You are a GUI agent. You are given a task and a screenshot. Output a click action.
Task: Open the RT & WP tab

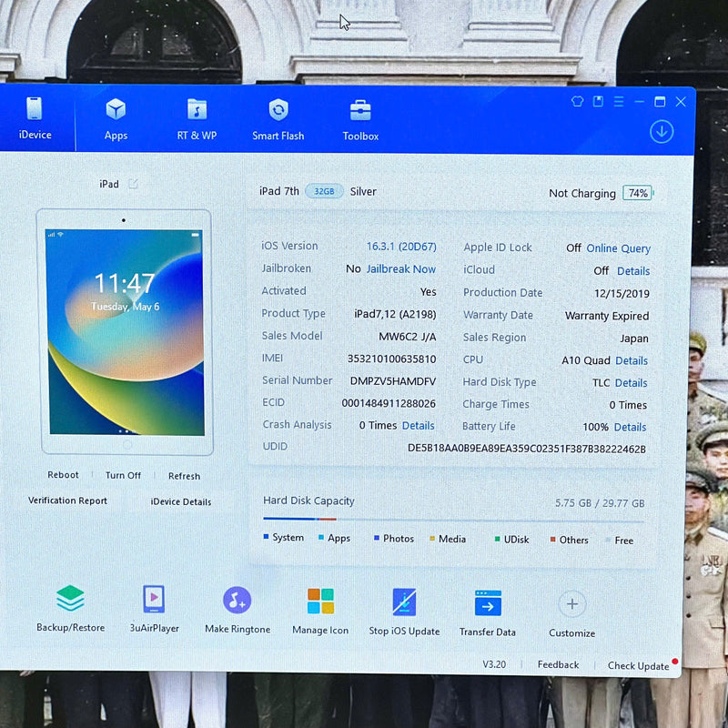(x=197, y=119)
